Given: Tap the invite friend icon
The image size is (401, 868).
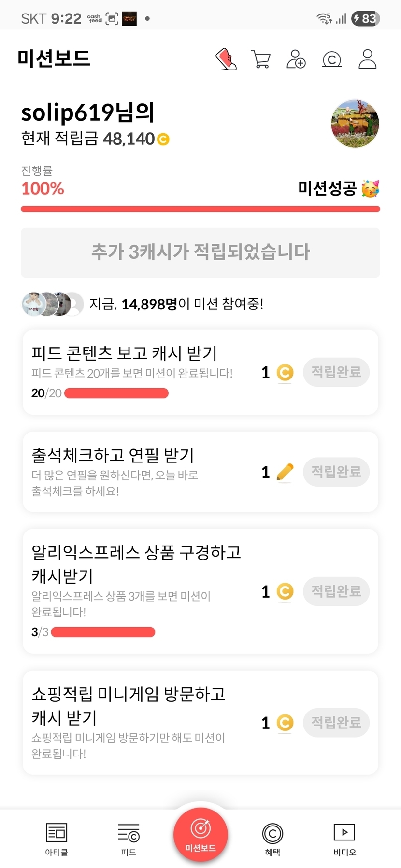Looking at the screenshot, I should [296, 59].
